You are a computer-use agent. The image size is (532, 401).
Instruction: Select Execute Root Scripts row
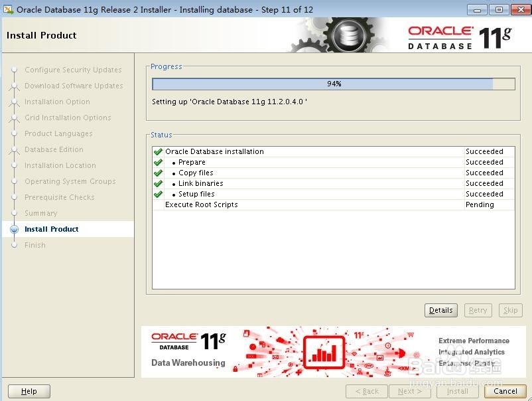[334, 204]
